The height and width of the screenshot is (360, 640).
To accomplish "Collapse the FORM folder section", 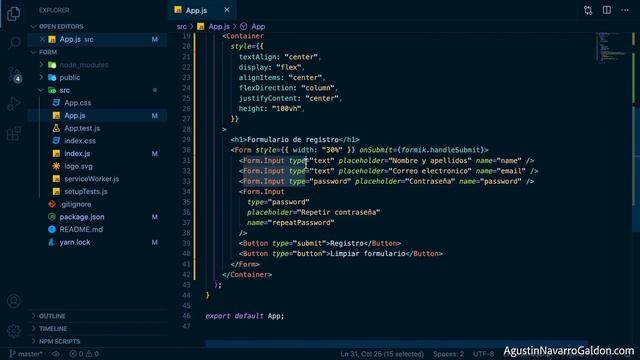I will click(98, 52).
